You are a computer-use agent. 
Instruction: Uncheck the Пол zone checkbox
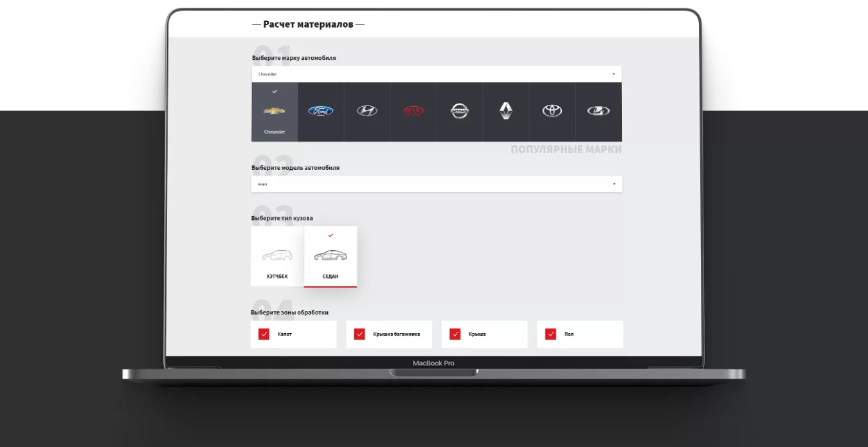(550, 334)
